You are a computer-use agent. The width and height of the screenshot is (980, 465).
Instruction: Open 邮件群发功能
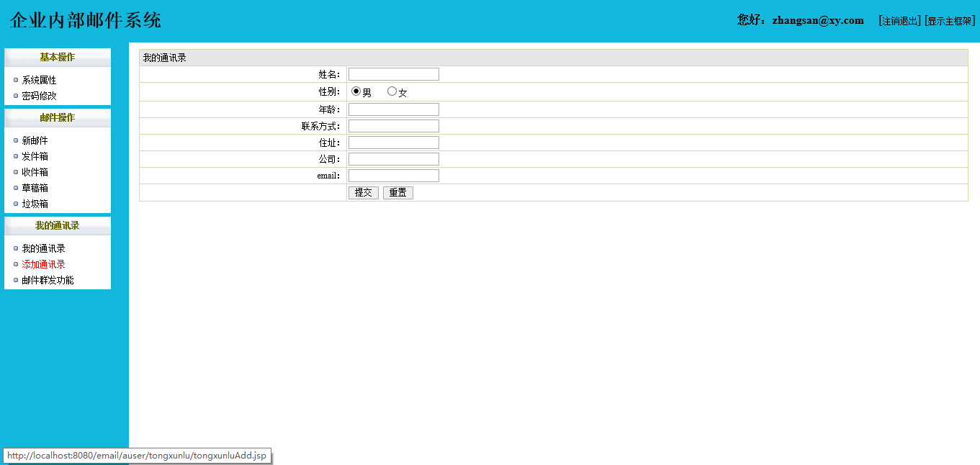[x=48, y=280]
